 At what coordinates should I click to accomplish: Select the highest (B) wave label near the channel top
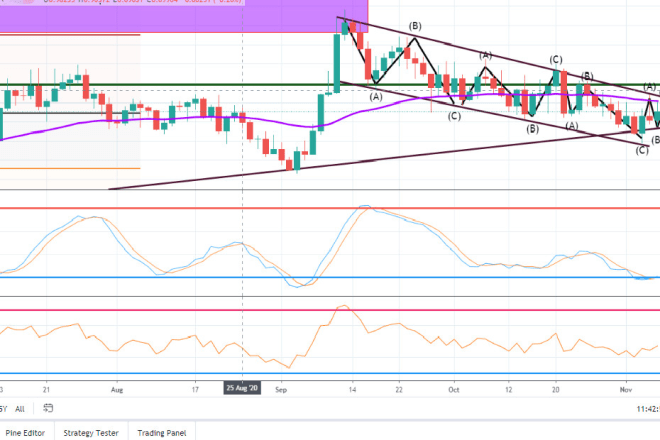pos(415,26)
